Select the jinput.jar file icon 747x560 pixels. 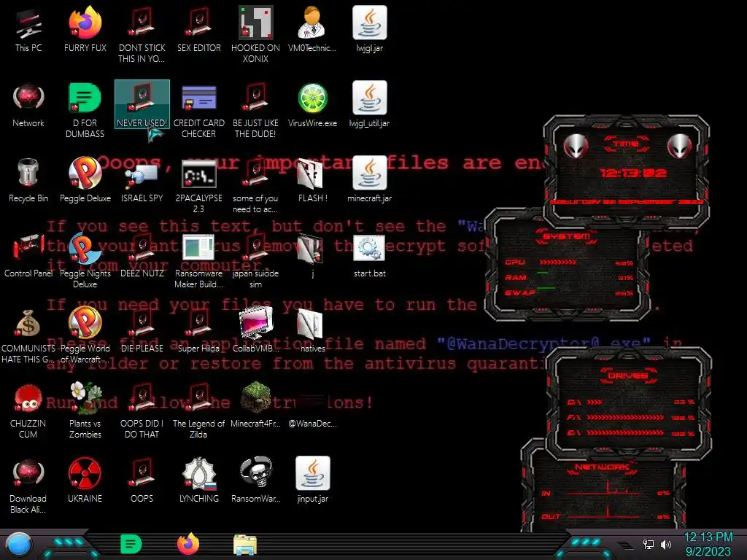pos(312,481)
